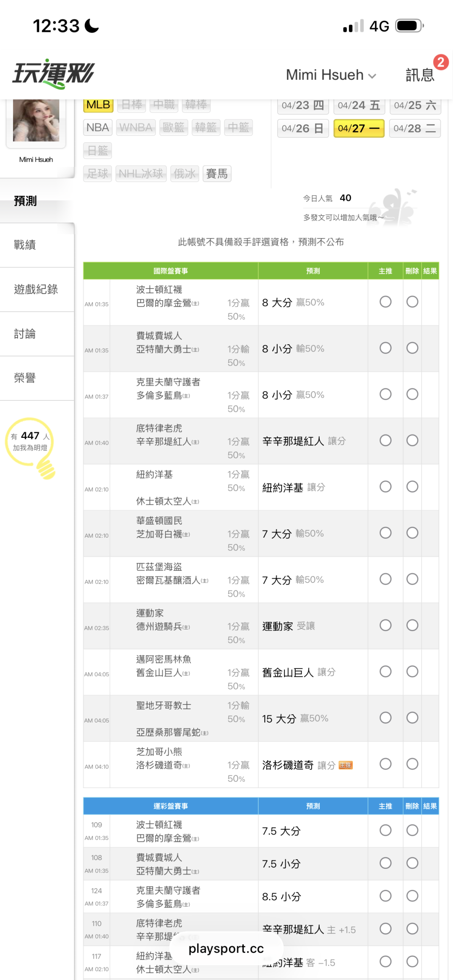Open 榮譽 in the side menu
The image size is (453, 980).
pyautogui.click(x=25, y=378)
